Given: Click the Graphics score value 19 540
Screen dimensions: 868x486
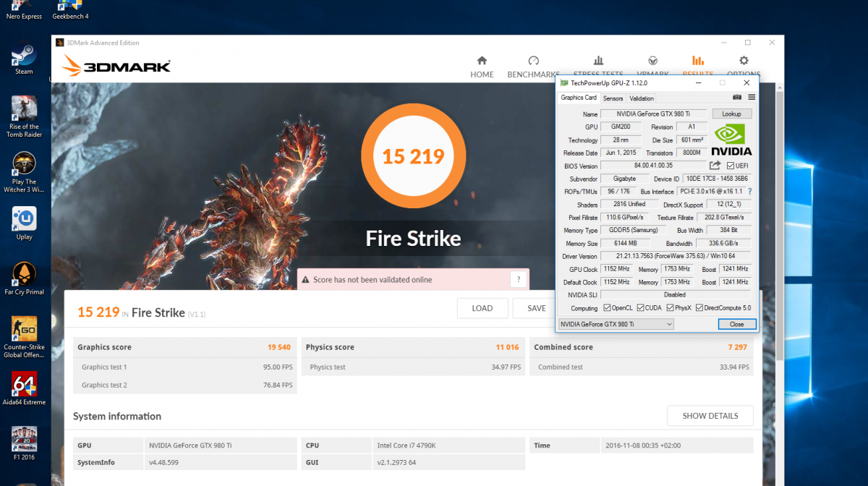Looking at the screenshot, I should point(279,347).
